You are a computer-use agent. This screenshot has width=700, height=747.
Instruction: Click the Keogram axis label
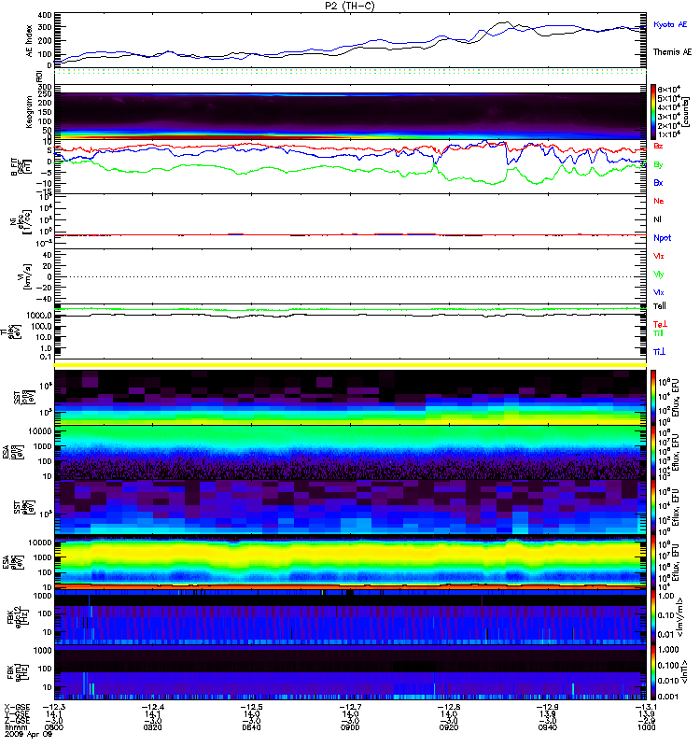click(29, 111)
